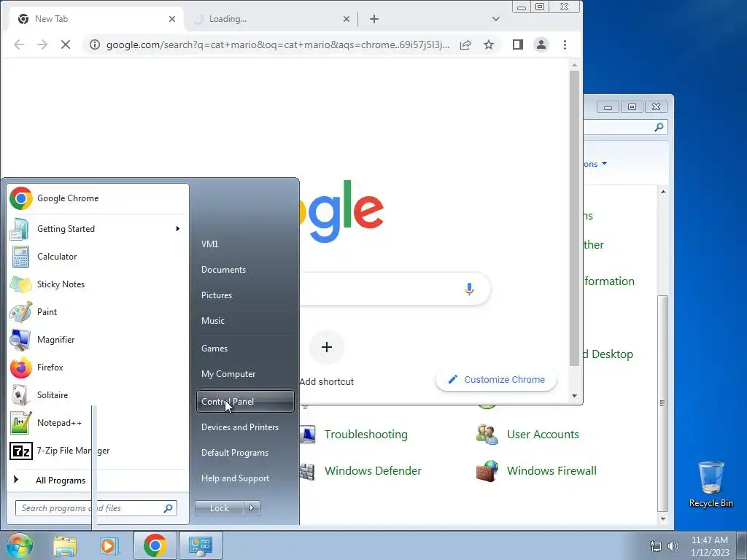This screenshot has width=747, height=560.
Task: Open My Computer from Start menu
Action: pyautogui.click(x=245, y=374)
